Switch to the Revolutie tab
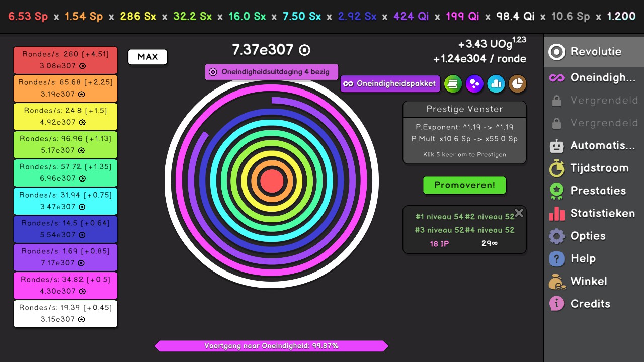 pos(594,52)
